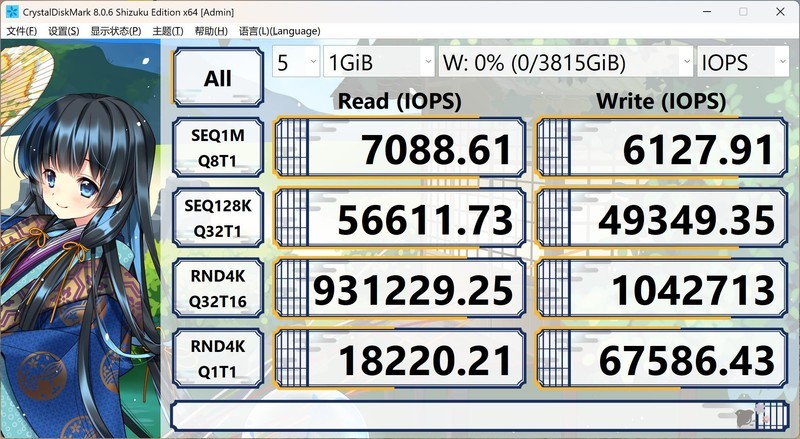Open the 文件(F) menu
The height and width of the screenshot is (439, 800).
click(x=21, y=31)
